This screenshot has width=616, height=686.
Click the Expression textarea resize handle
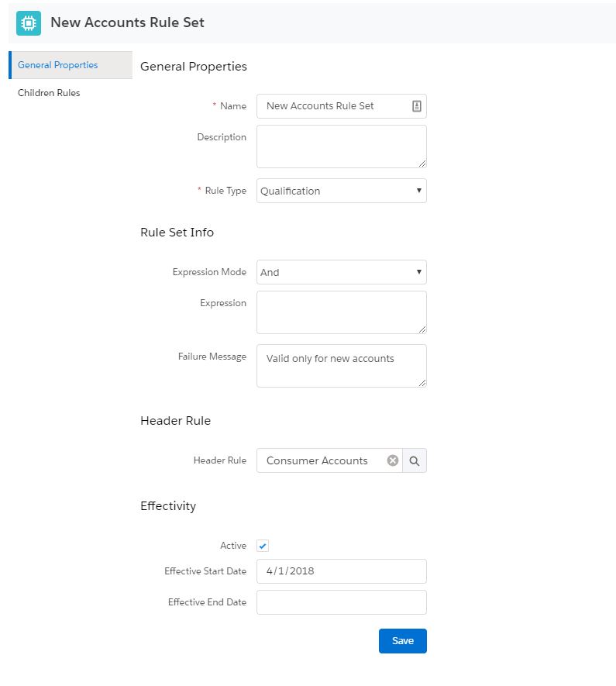(x=422, y=329)
